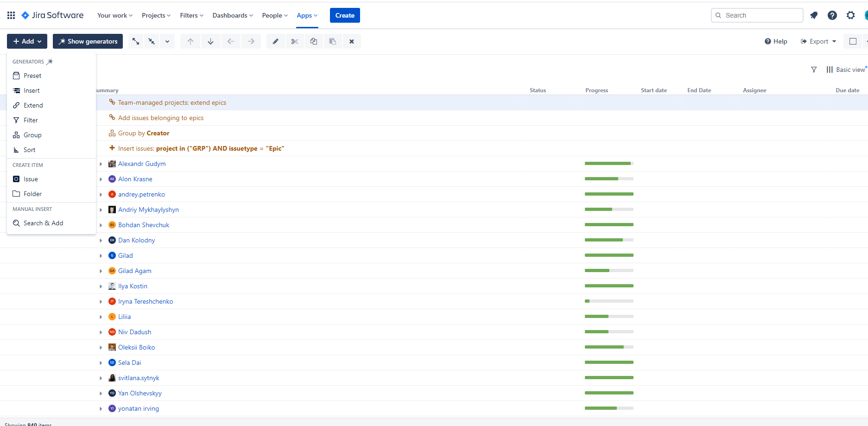The height and width of the screenshot is (426, 868).
Task: Choose the Extend generator option
Action: tap(51, 105)
